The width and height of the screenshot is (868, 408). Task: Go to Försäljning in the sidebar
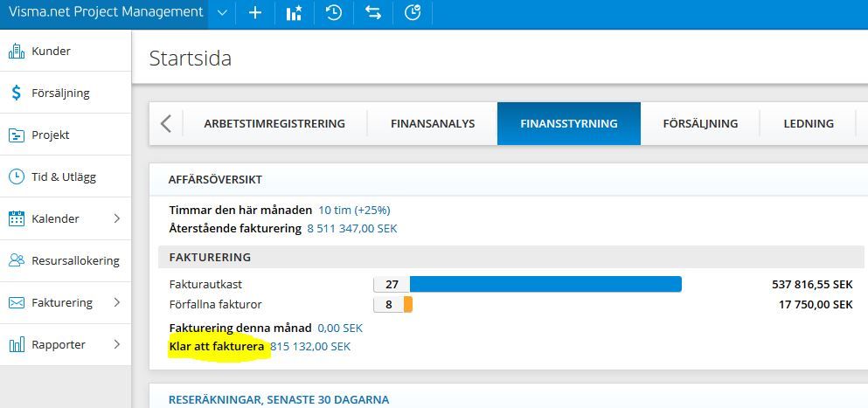point(60,93)
